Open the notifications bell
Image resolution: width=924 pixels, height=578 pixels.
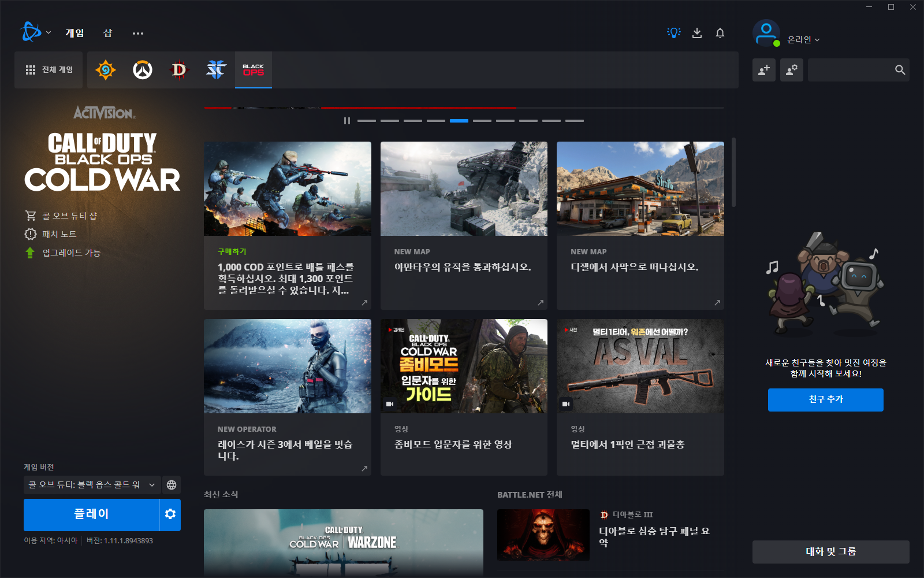click(720, 33)
